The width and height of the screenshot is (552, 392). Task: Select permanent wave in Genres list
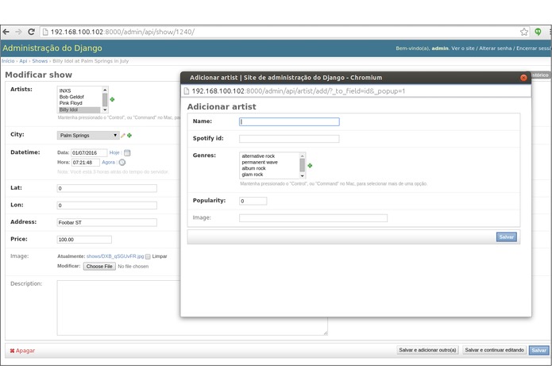(269, 162)
